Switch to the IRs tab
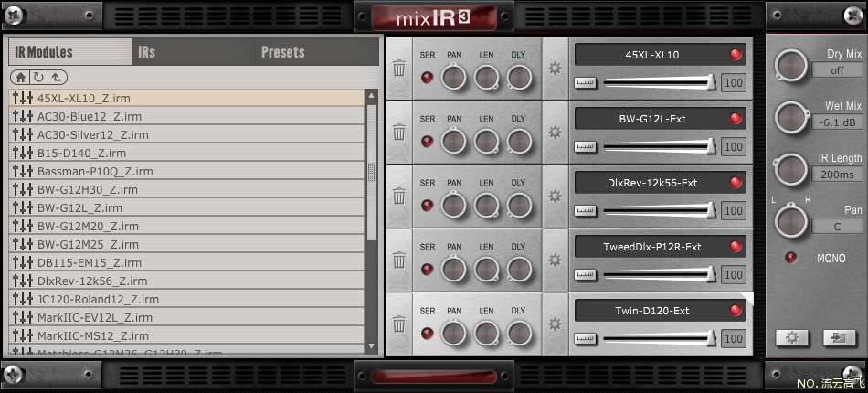868x393 pixels. coord(194,52)
